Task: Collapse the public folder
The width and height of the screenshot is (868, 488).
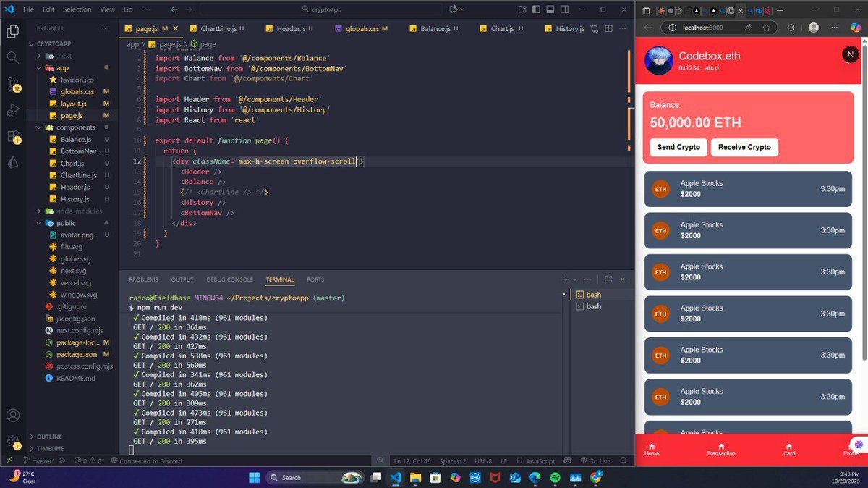Action: [66, 223]
